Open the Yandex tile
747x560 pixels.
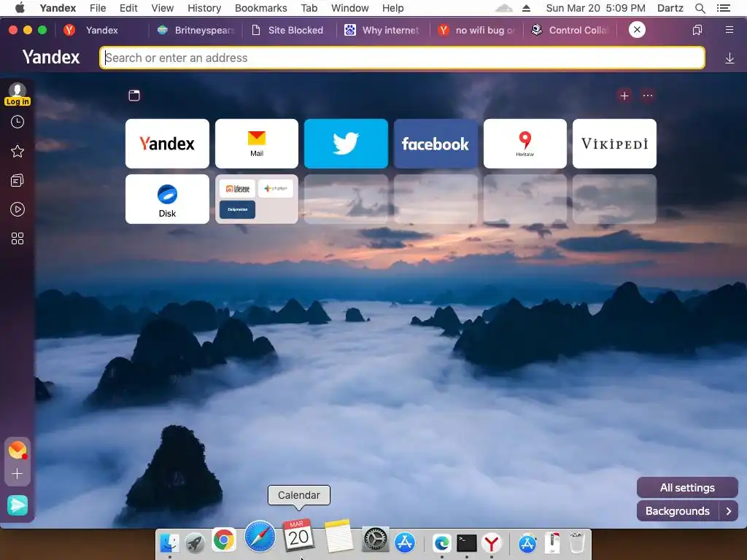(x=167, y=144)
